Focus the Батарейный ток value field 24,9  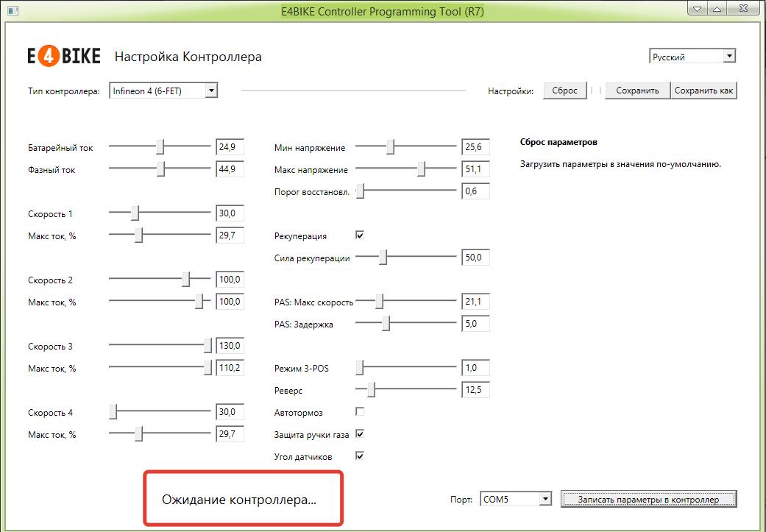point(230,146)
